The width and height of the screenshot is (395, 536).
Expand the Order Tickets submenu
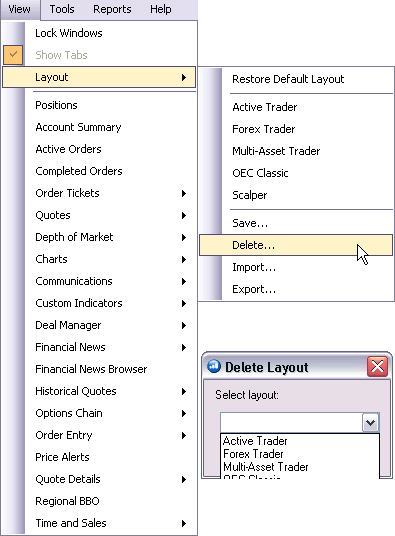pyautogui.click(x=99, y=193)
